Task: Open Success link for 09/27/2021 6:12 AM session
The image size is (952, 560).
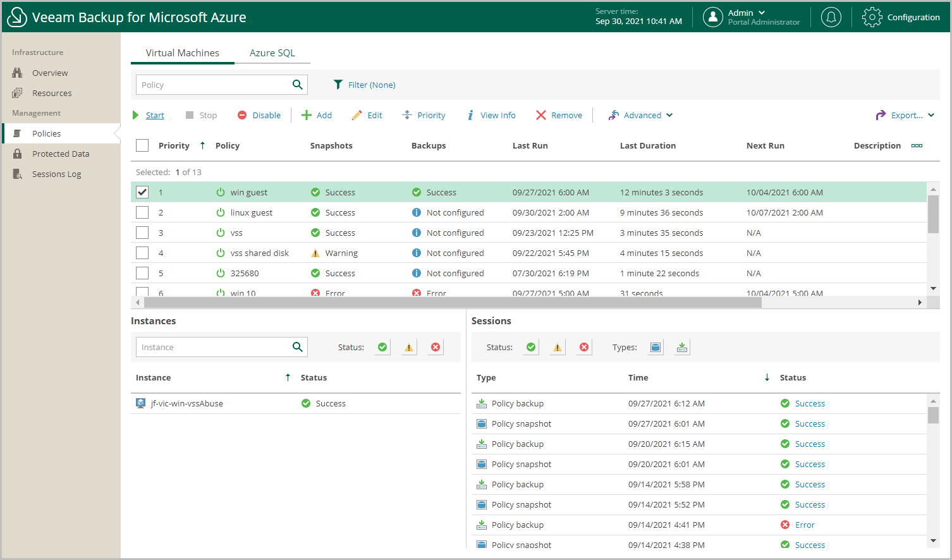Action: coord(810,403)
